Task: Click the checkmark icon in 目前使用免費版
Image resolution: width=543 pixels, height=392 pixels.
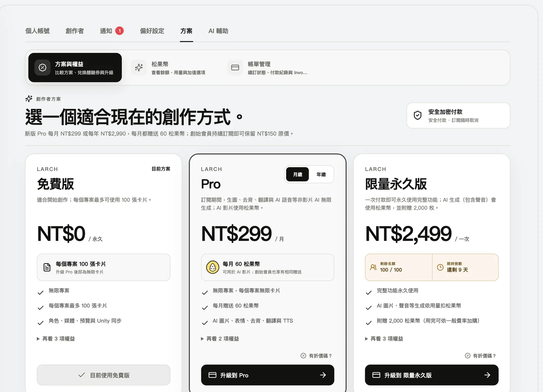Action: click(x=81, y=375)
